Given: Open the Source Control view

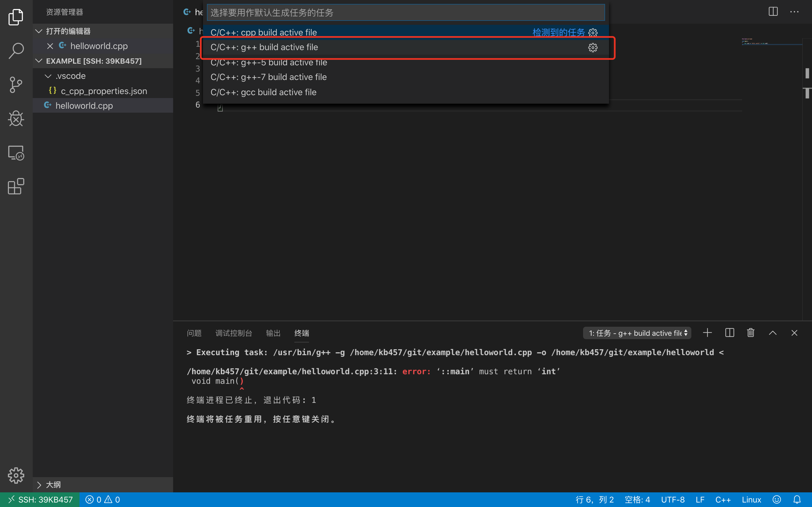Looking at the screenshot, I should click(16, 85).
